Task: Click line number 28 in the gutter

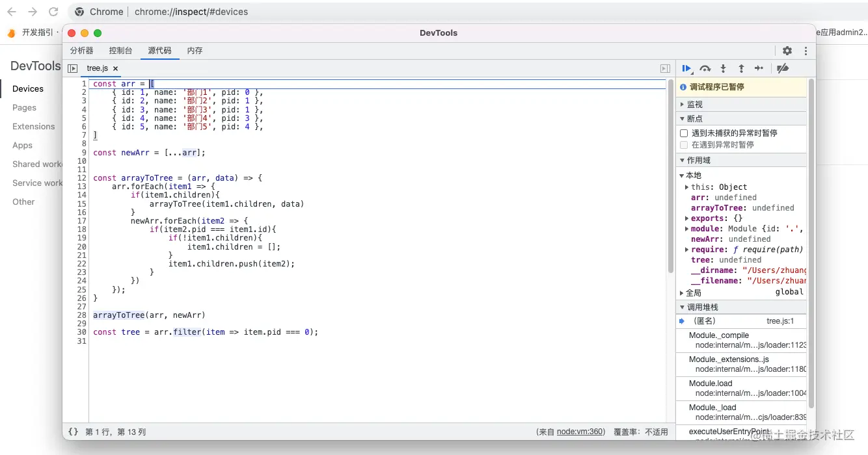Action: 82,315
